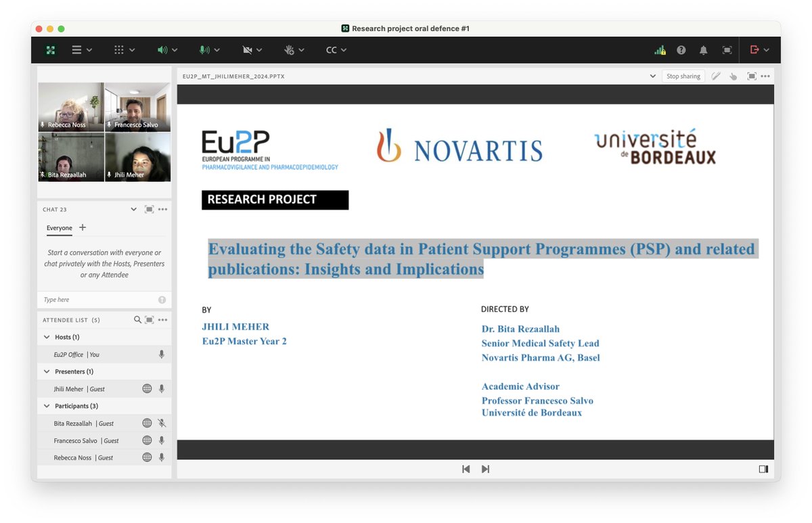Maximize the Chat pod
The width and height of the screenshot is (812, 523).
pyautogui.click(x=150, y=210)
